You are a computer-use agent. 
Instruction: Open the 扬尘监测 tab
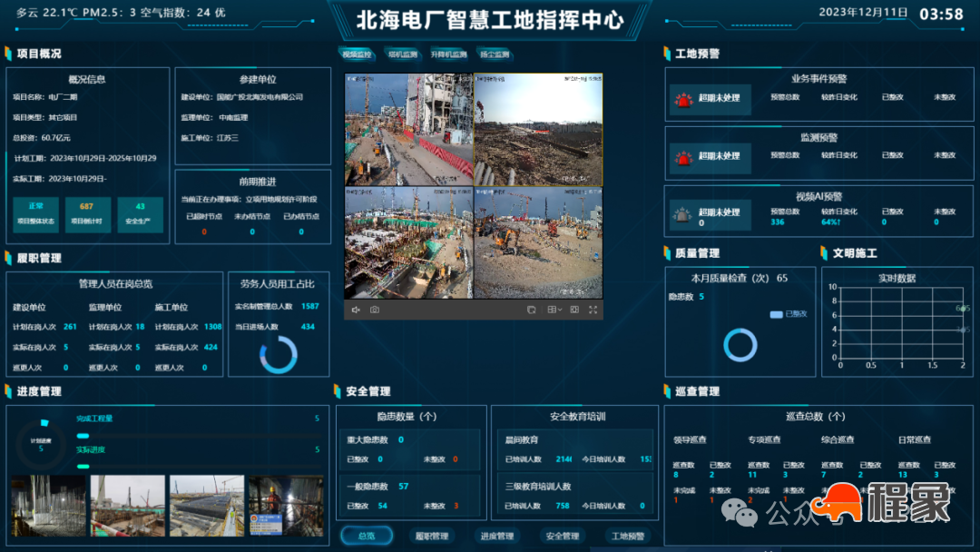coord(495,54)
